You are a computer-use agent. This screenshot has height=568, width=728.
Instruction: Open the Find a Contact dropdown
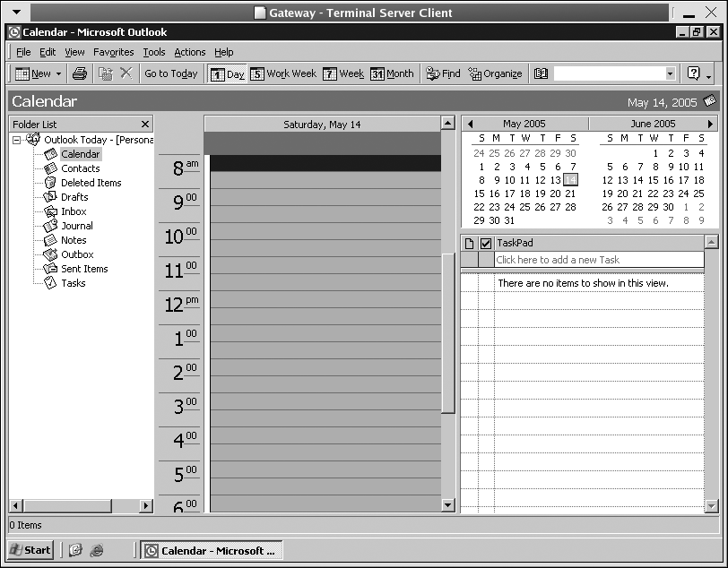click(669, 73)
